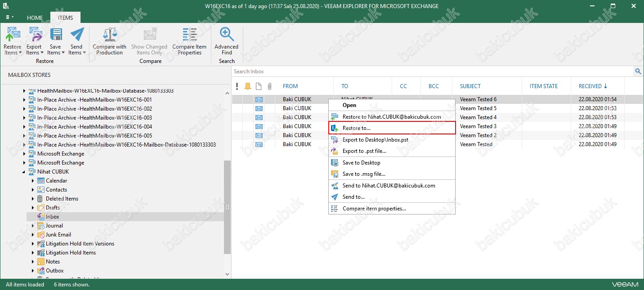Click the envelope icon of Veeam Tested 5
This screenshot has width=644, height=290.
[259, 108]
